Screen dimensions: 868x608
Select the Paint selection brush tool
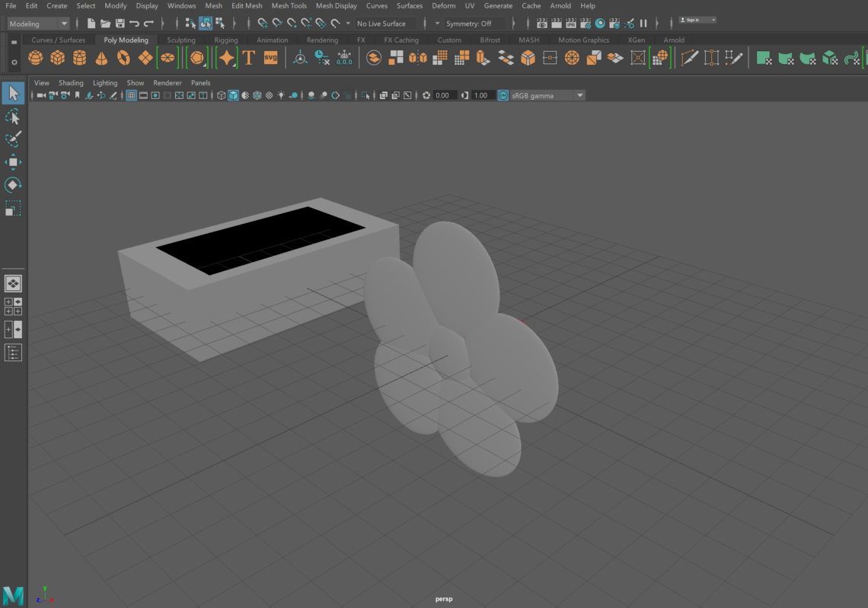[x=13, y=139]
